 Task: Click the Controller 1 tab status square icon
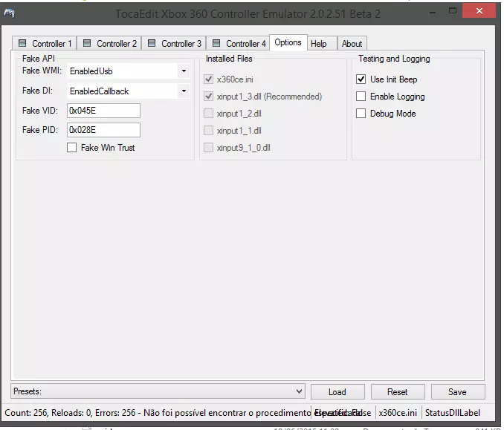tap(22, 43)
